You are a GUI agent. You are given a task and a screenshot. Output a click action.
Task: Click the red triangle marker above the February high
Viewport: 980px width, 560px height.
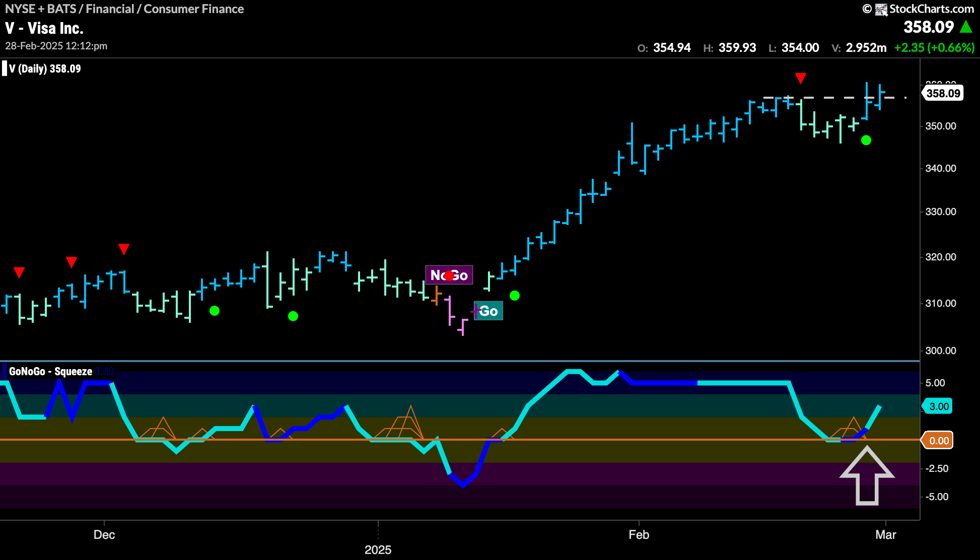click(801, 79)
